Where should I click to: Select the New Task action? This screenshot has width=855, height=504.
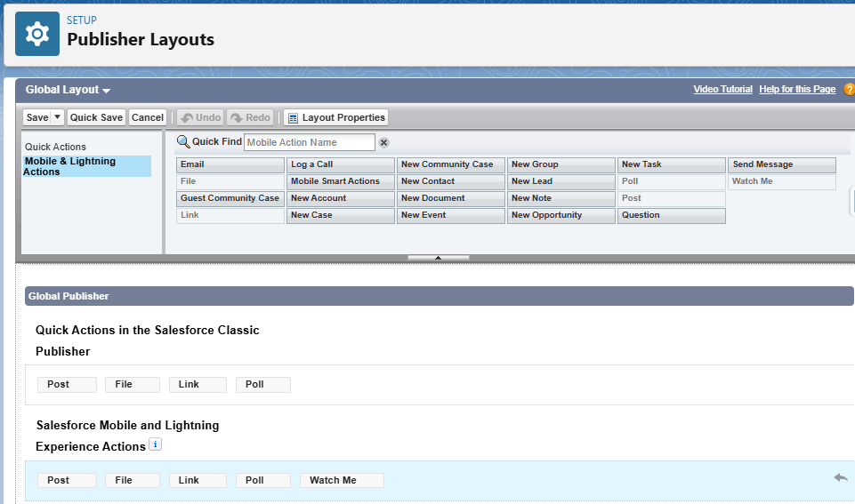pos(671,164)
